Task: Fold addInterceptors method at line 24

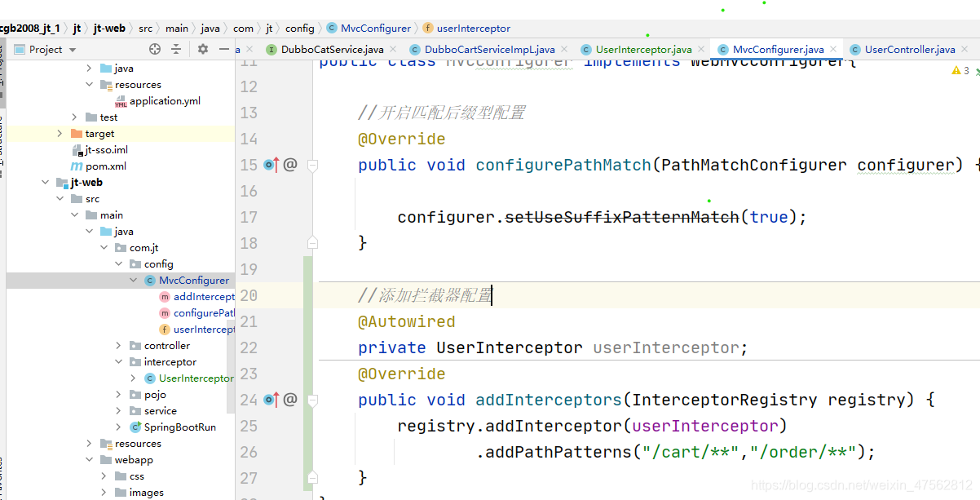Action: click(311, 400)
